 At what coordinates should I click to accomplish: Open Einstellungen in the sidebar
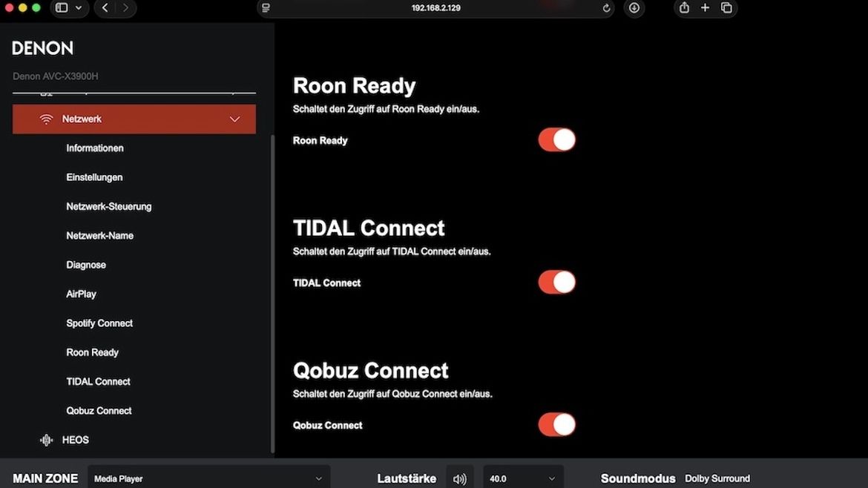94,177
